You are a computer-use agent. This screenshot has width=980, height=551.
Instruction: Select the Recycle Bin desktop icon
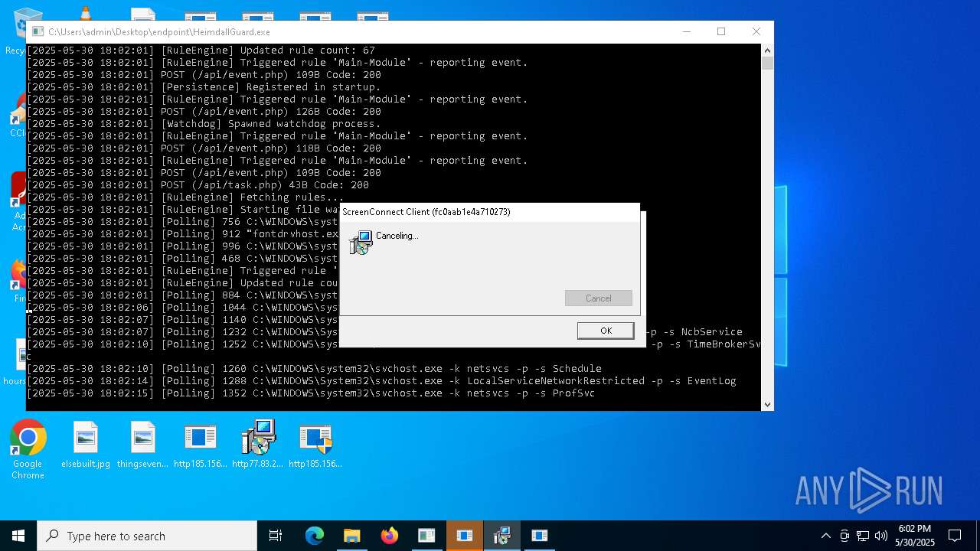pos(17,32)
